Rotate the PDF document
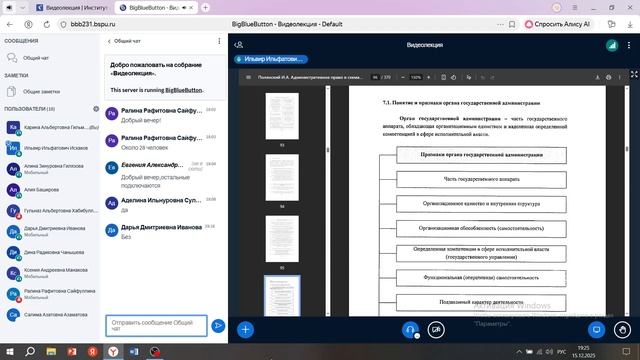 tap(453, 77)
